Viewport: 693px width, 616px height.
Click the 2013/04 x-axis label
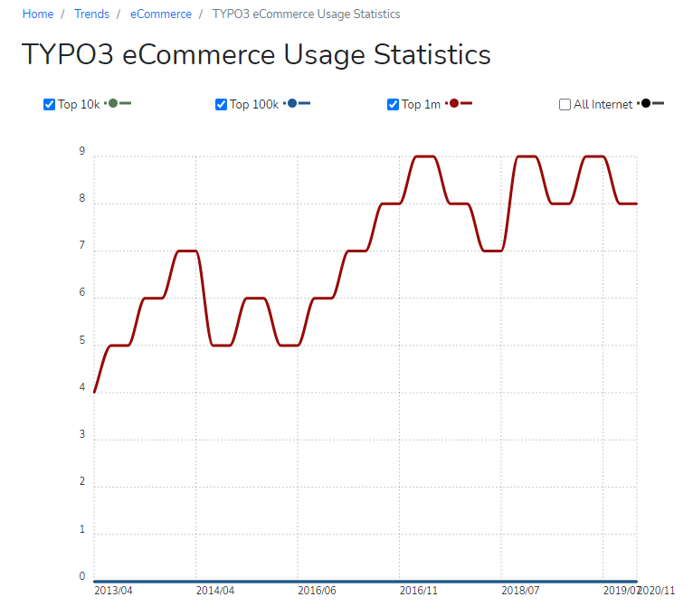coord(113,591)
